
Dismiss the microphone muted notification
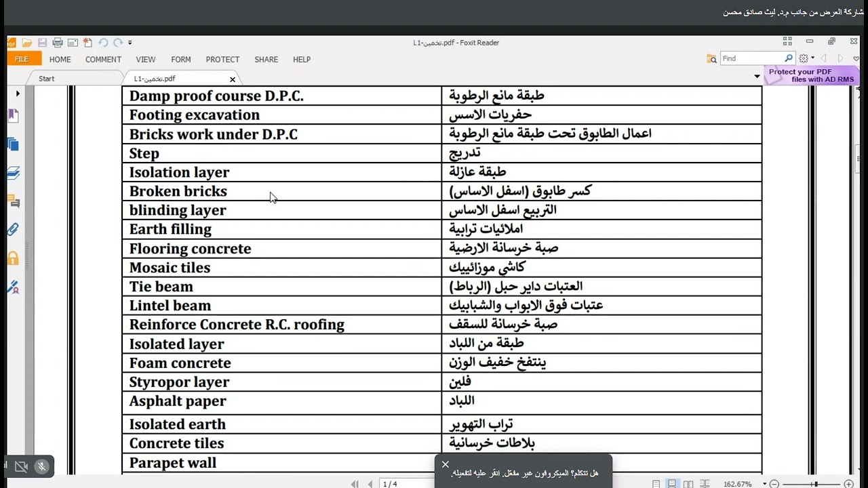(x=445, y=464)
